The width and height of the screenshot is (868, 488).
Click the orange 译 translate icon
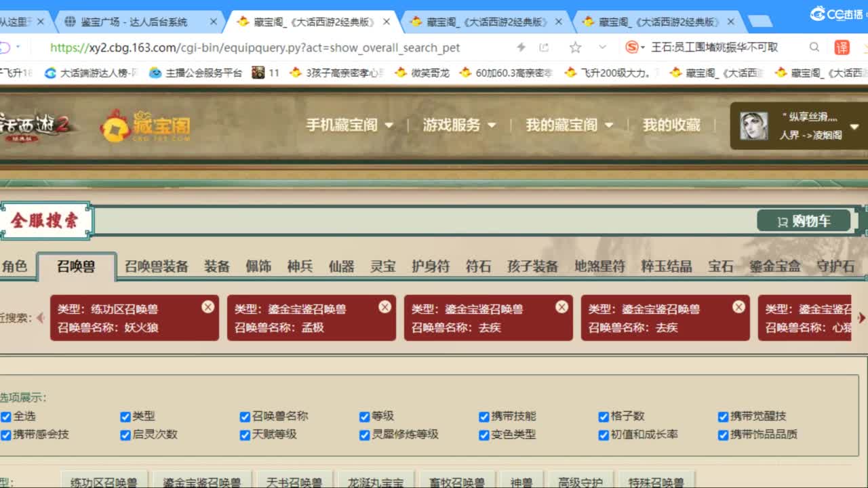[842, 47]
